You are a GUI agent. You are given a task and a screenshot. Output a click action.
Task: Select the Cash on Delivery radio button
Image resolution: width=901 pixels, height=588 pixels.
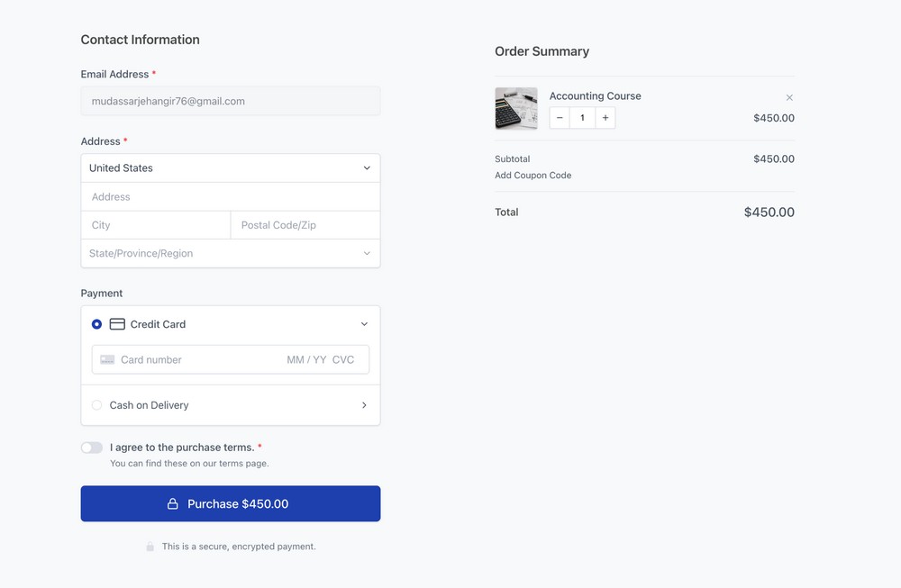(96, 404)
